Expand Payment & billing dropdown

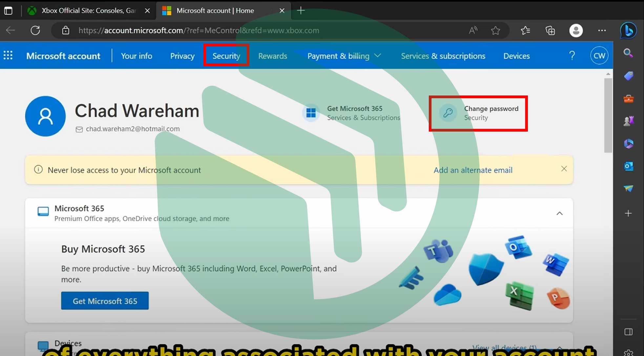tap(344, 56)
